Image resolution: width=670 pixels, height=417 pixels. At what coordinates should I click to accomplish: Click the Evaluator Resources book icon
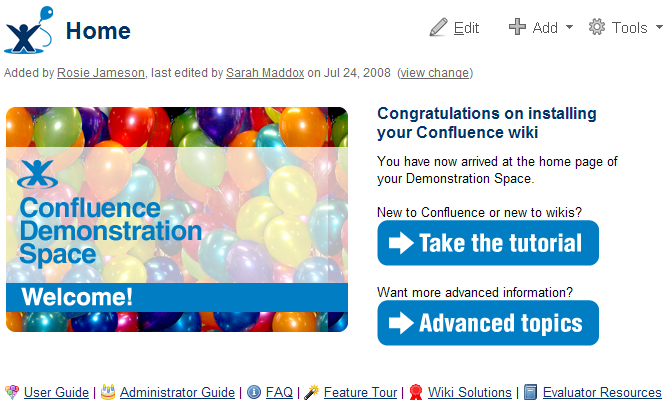[531, 393]
